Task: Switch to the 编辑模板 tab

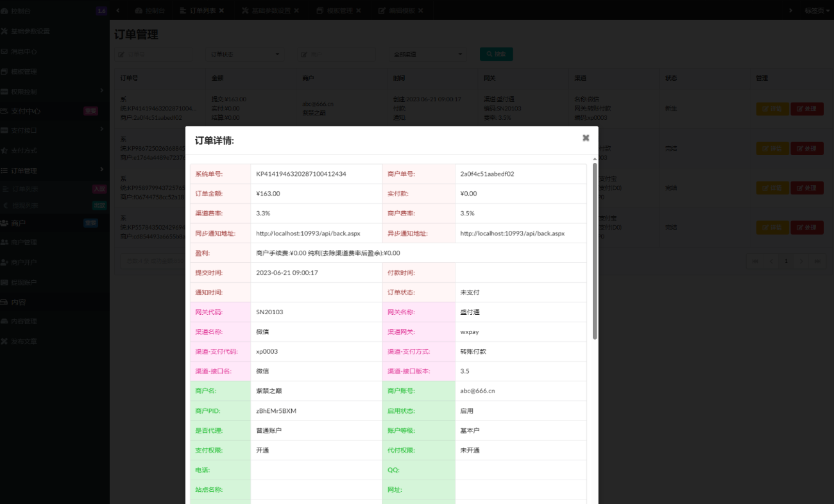Action: click(x=401, y=11)
